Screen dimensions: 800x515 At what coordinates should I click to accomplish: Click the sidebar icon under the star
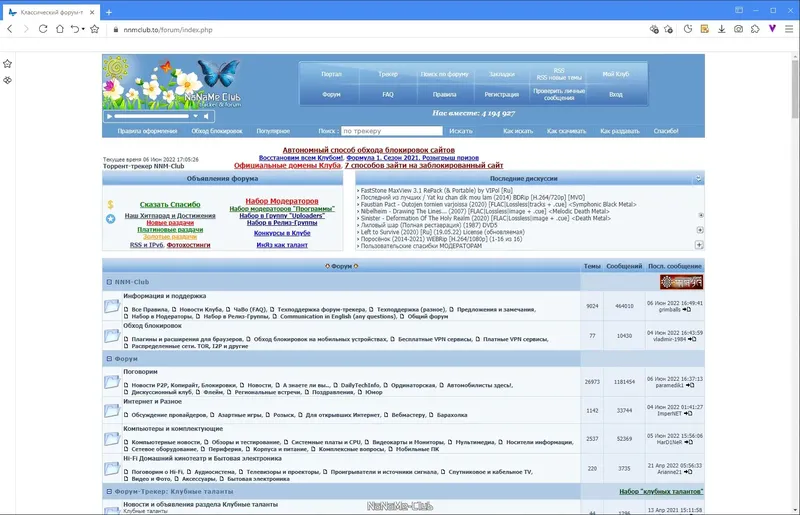click(7, 80)
